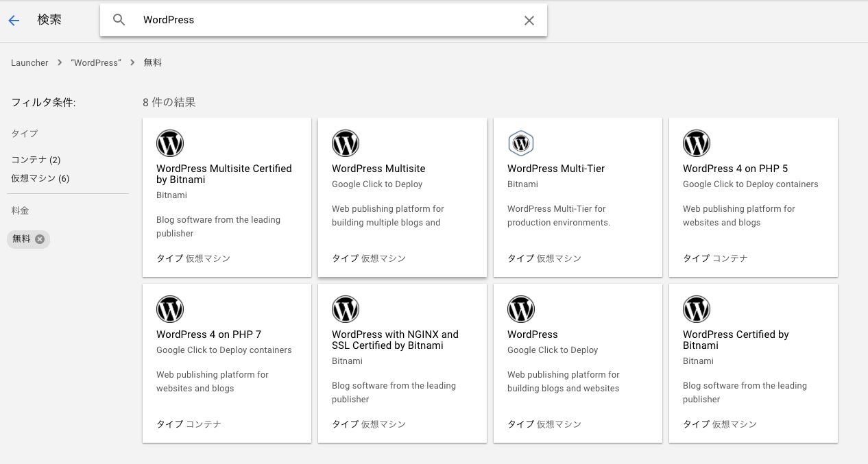868x464 pixels.
Task: Click the 料金 filter section label
Action: coord(20,210)
